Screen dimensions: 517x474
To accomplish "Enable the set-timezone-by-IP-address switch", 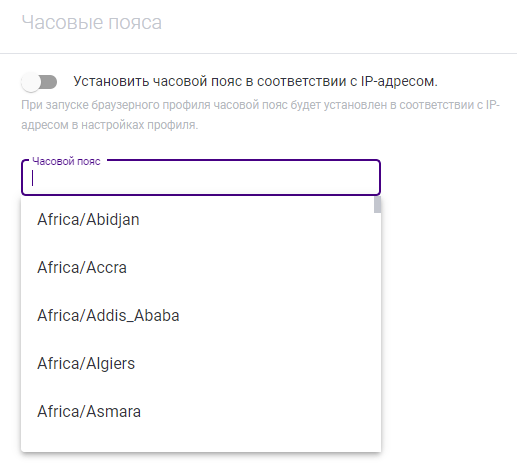I will click(x=39, y=82).
